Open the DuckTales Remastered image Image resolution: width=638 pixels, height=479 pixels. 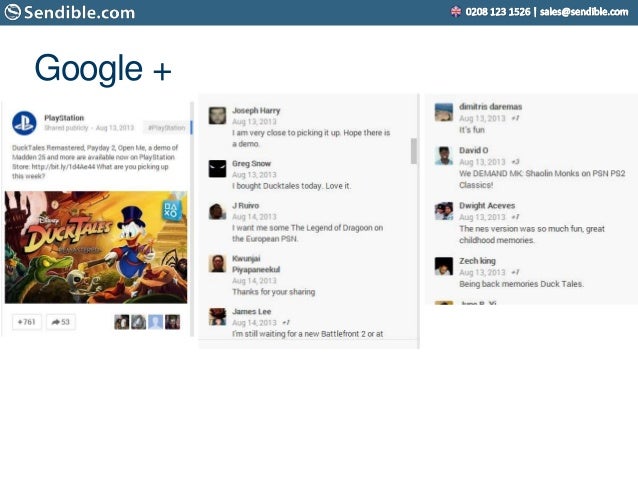click(x=96, y=247)
